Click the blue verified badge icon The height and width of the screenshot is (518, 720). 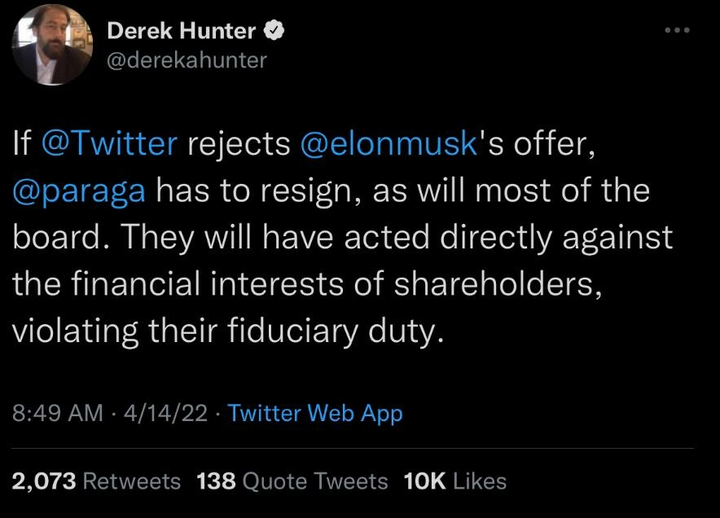[273, 31]
